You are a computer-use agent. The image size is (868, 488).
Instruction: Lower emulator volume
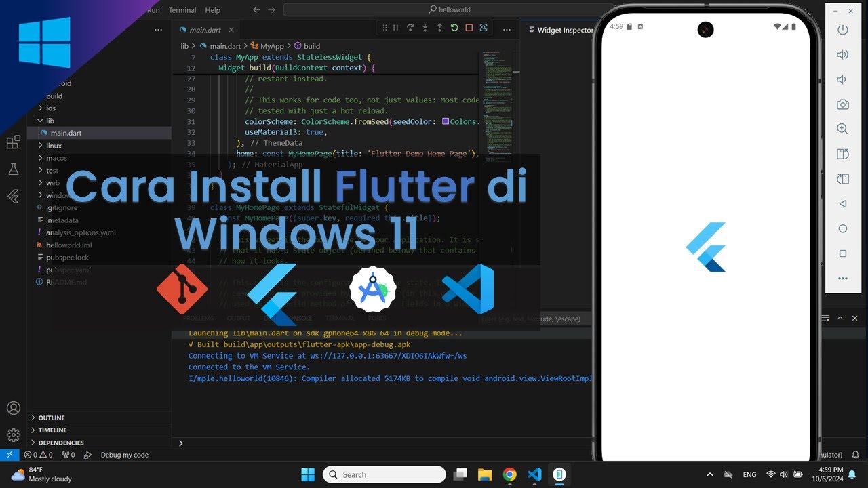click(x=843, y=79)
